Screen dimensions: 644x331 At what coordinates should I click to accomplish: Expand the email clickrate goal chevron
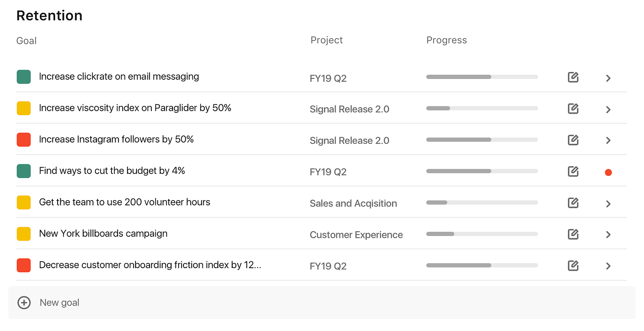pyautogui.click(x=608, y=78)
